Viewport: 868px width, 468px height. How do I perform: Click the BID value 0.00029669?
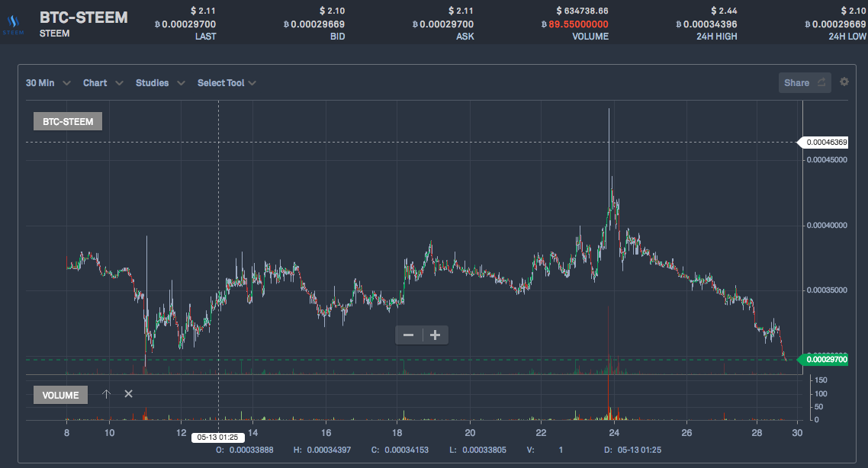tap(314, 24)
